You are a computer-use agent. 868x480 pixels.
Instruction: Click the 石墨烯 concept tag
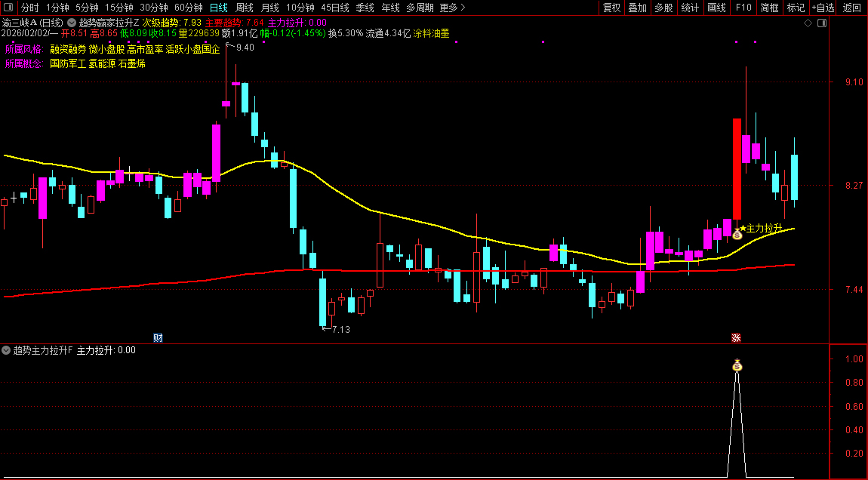132,63
